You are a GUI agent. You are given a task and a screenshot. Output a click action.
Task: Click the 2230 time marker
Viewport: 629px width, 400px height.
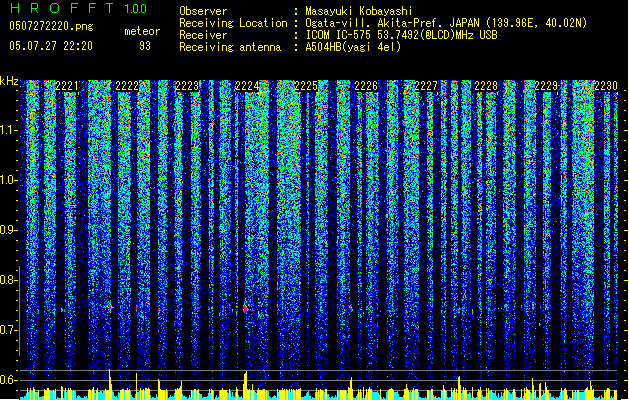pos(606,86)
